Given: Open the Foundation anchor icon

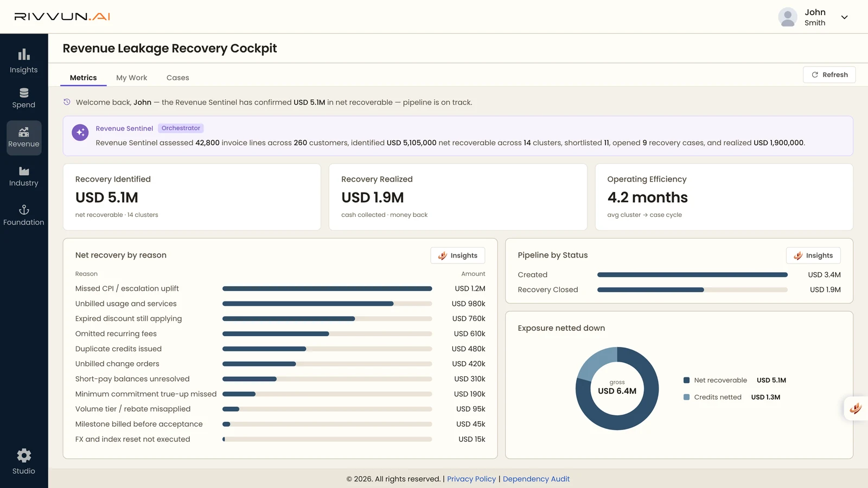Looking at the screenshot, I should (x=24, y=210).
